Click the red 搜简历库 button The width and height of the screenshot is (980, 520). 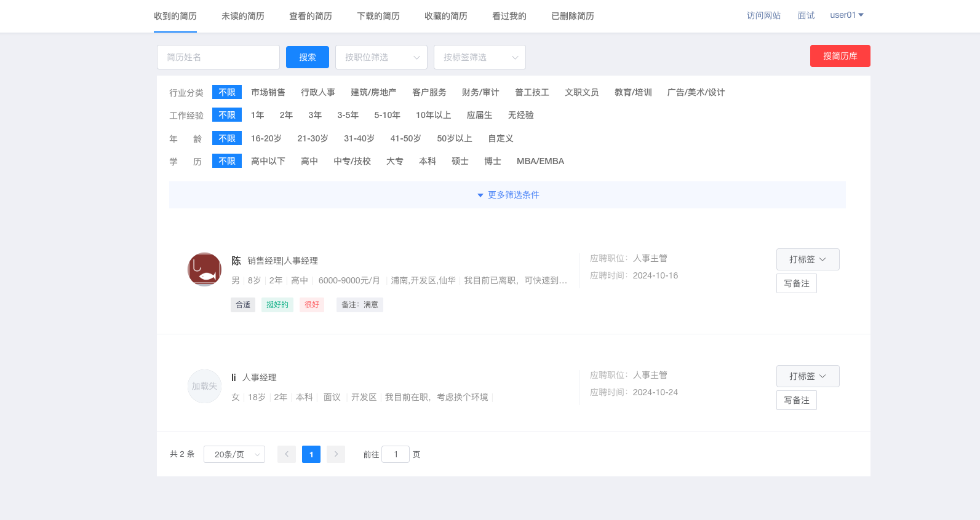point(840,56)
